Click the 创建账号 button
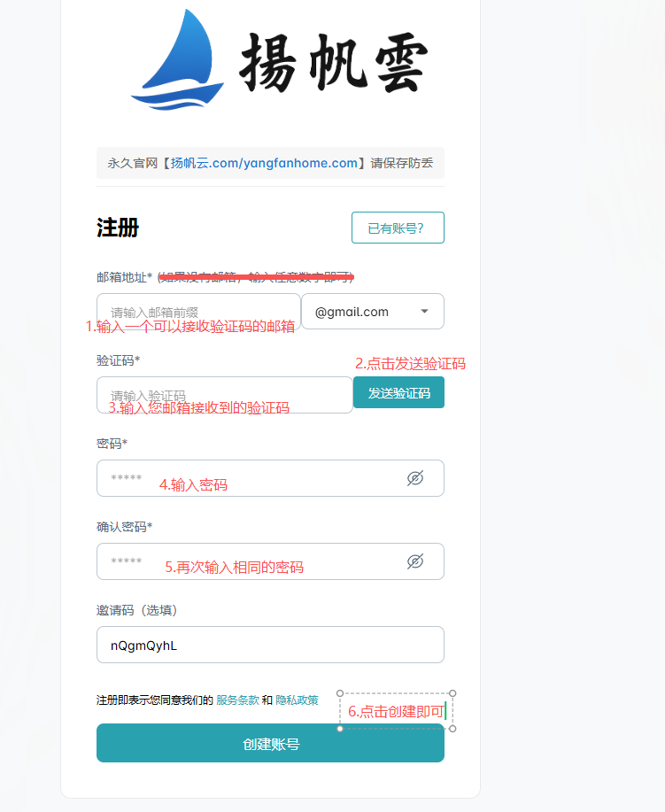Screen dimensions: 665x812 (270, 744)
